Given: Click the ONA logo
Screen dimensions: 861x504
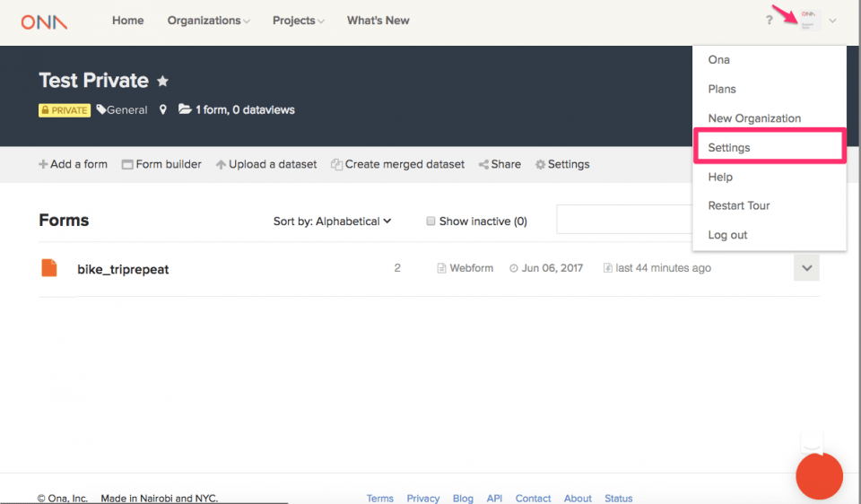Looking at the screenshot, I should click(x=44, y=22).
